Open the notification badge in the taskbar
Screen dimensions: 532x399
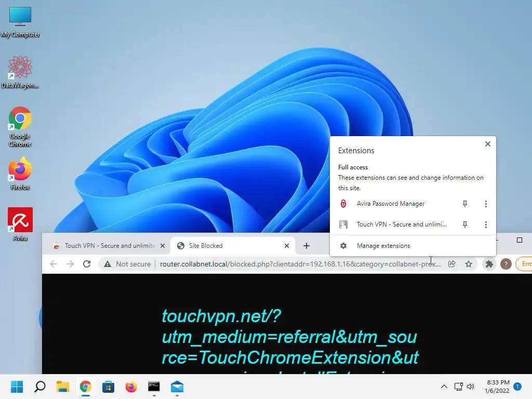tap(517, 387)
